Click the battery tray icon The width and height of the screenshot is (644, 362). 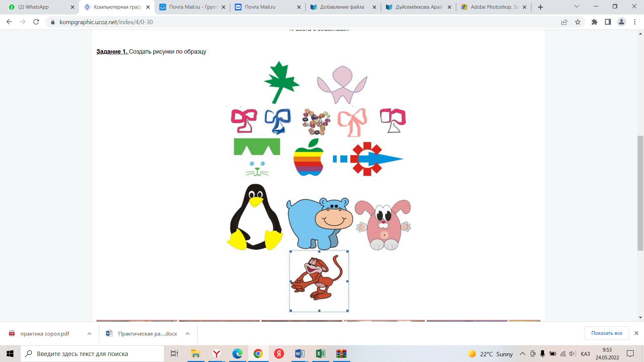553,354
